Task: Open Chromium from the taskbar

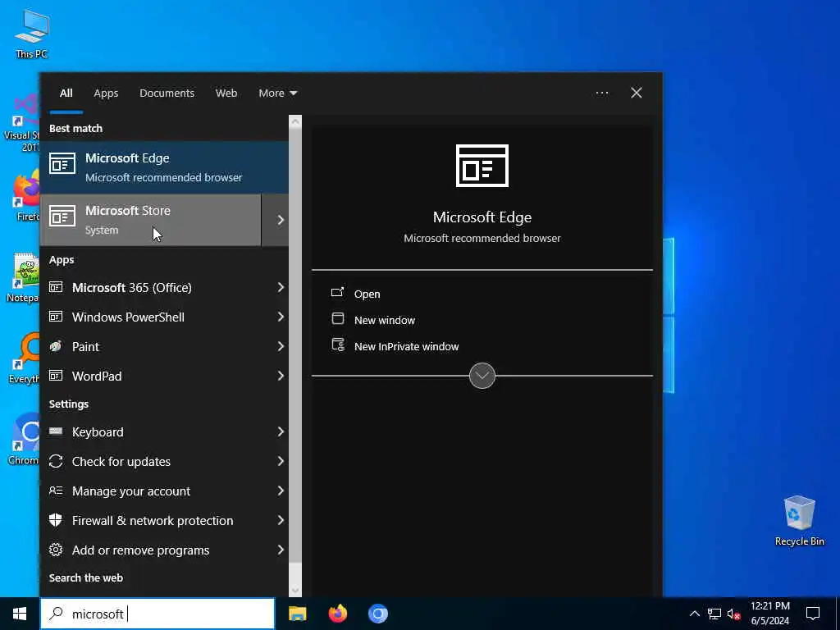Action: (377, 614)
